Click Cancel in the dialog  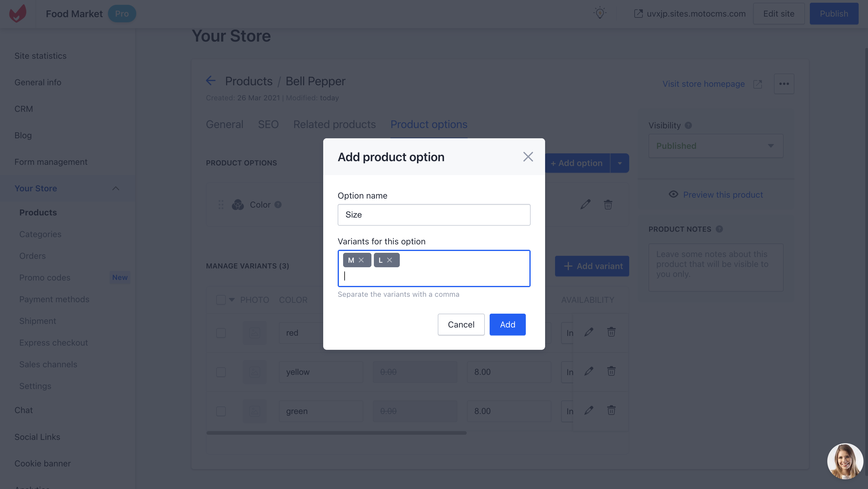pos(461,324)
